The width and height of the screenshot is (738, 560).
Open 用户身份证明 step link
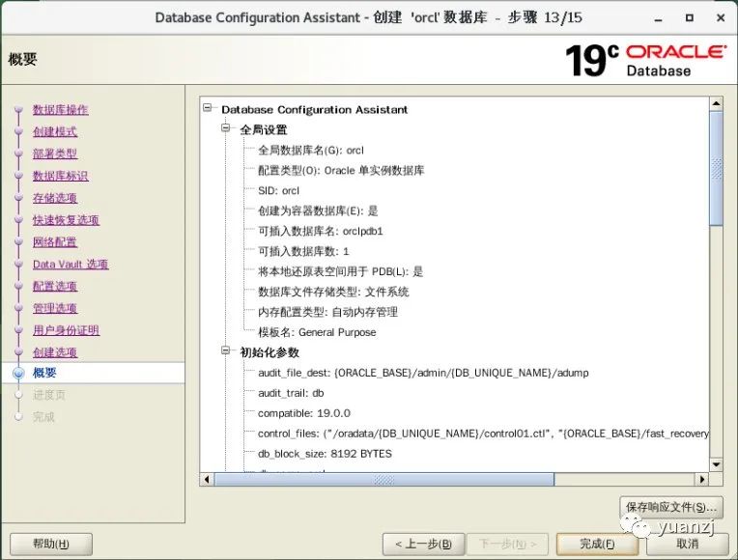[66, 330]
